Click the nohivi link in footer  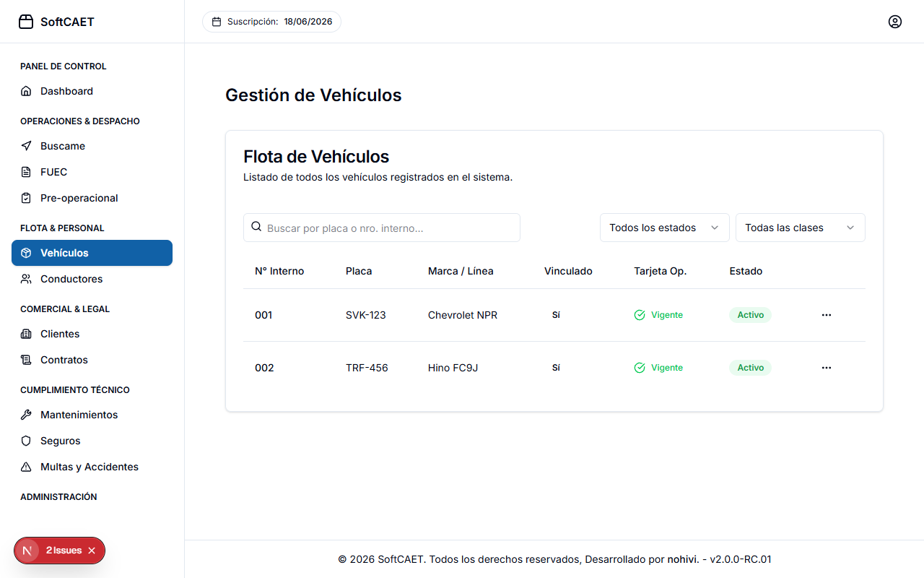click(683, 559)
